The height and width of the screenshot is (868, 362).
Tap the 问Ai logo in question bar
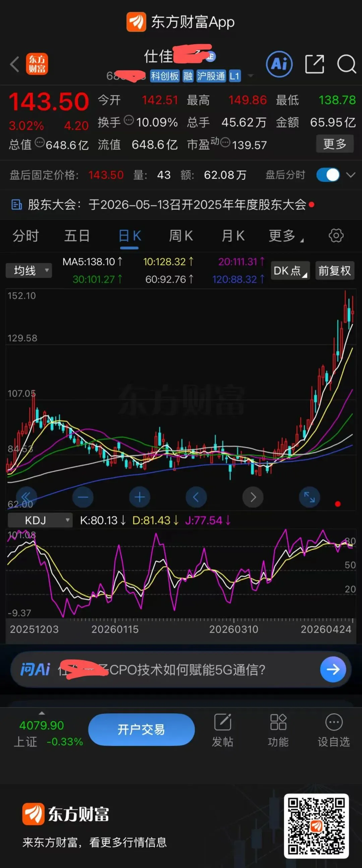35,669
